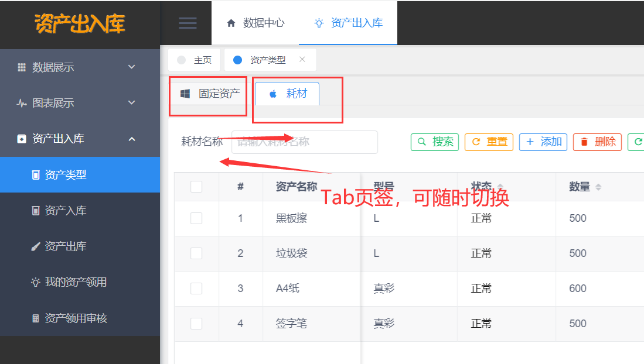The width and height of the screenshot is (644, 364).
Task: Open 我的资产领用 in the sidebar
Action: 80,282
